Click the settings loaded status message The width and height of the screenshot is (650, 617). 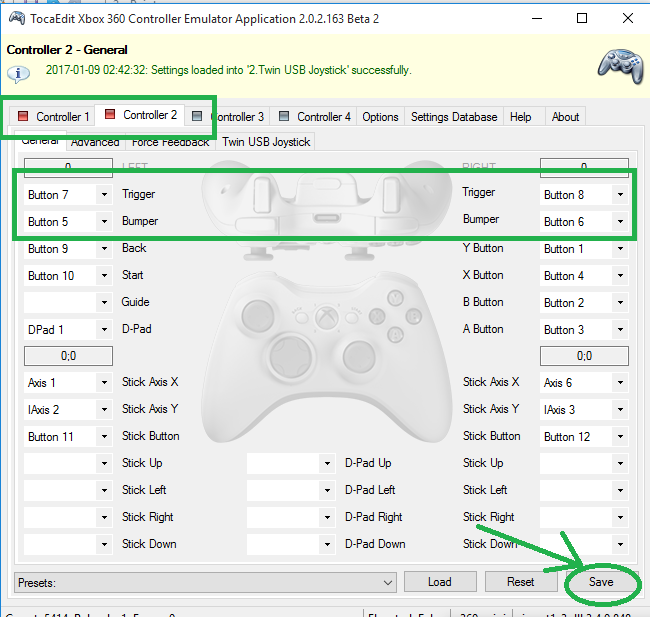pyautogui.click(x=228, y=70)
